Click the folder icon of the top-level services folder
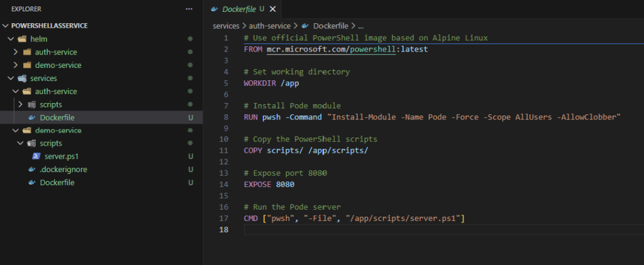 [x=22, y=78]
